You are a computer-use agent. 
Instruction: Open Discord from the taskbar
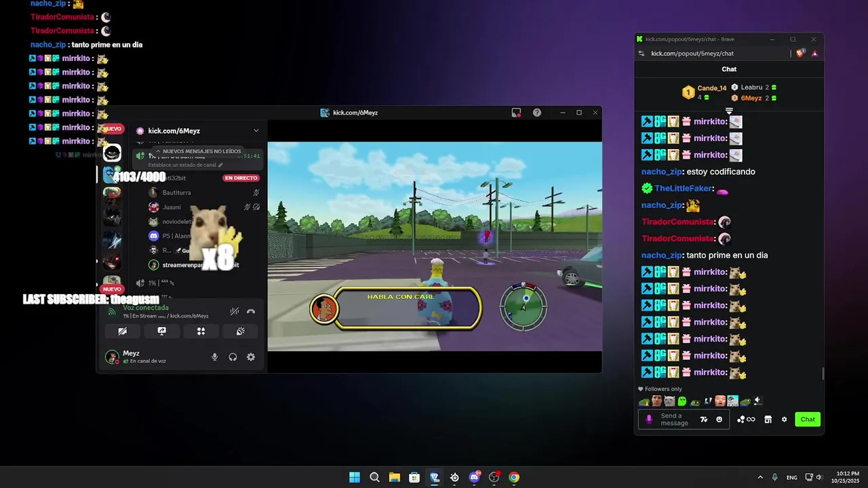point(474,477)
